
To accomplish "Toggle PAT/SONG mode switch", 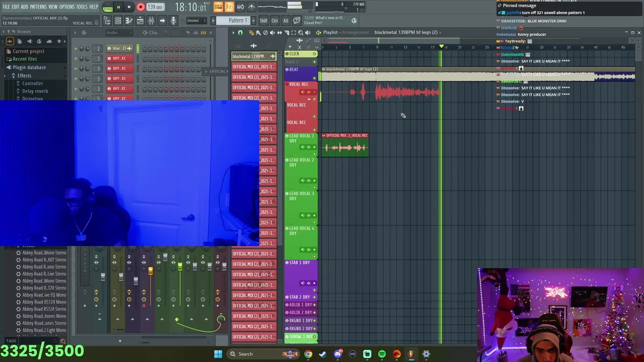I will click(x=108, y=7).
